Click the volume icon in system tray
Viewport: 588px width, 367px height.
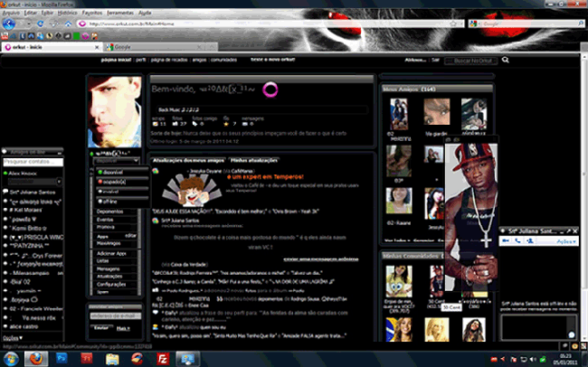tap(533, 360)
